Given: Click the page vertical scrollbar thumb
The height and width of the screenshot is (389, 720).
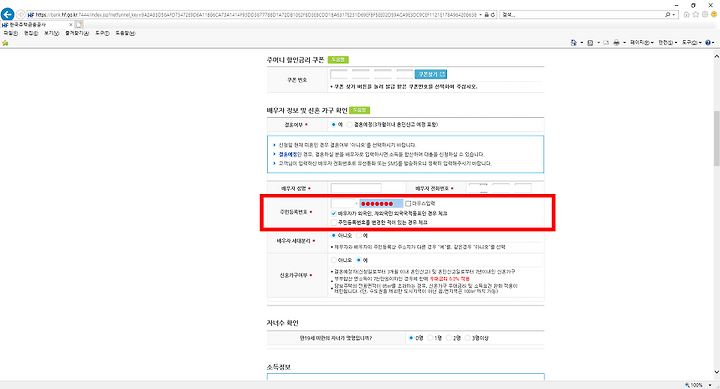Looking at the screenshot, I should [x=716, y=138].
